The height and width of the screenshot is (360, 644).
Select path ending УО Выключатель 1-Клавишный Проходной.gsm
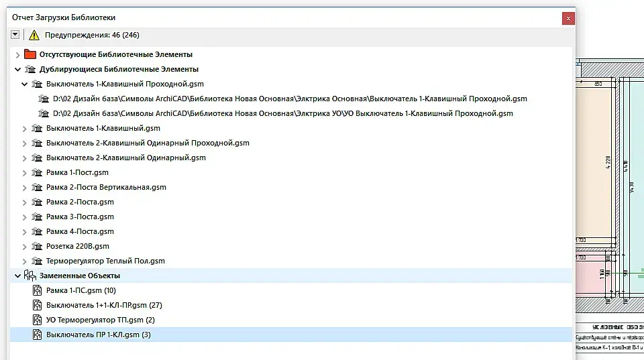(x=283, y=113)
